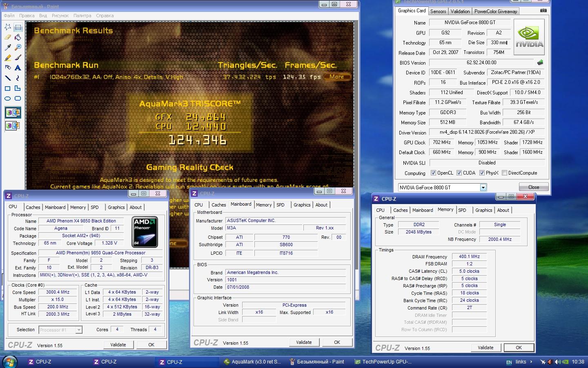
Task: Pick the Eraser tool in Paint
Action: pos(8,37)
